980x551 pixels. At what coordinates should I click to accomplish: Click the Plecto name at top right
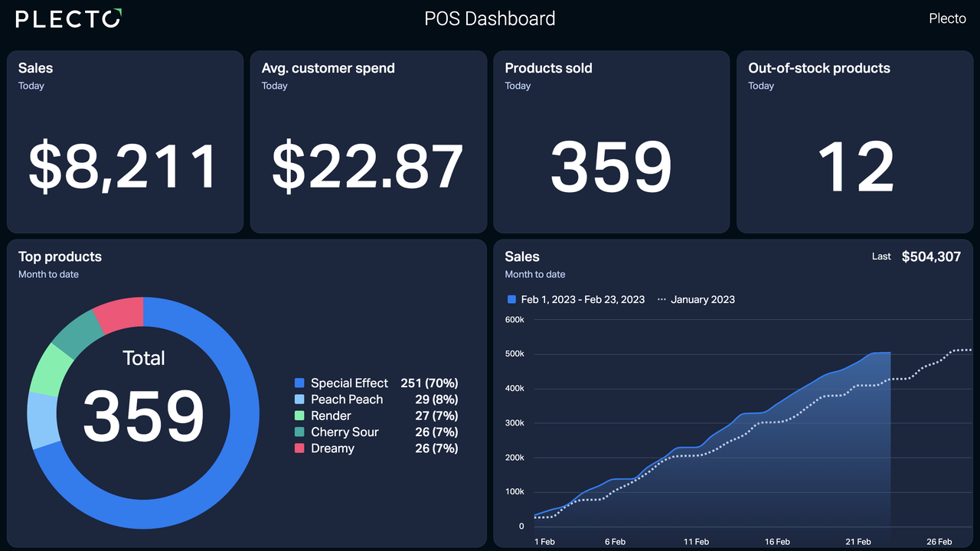(x=947, y=19)
